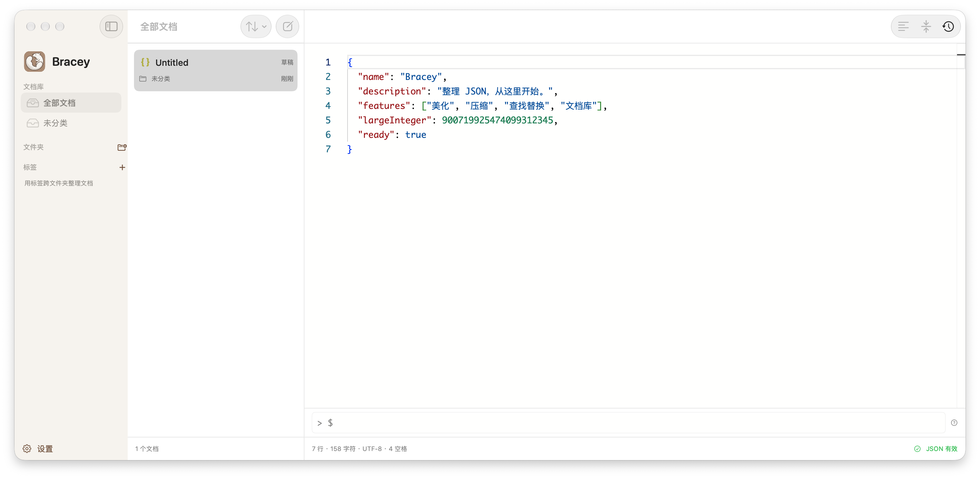The height and width of the screenshot is (479, 980).
Task: Click the "description" key on line 3
Action: [x=392, y=91]
